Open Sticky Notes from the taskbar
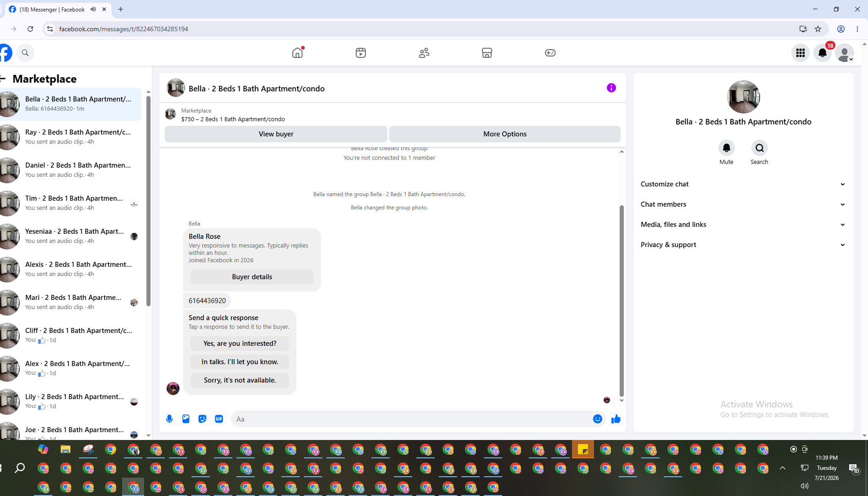The width and height of the screenshot is (868, 496). click(x=583, y=450)
